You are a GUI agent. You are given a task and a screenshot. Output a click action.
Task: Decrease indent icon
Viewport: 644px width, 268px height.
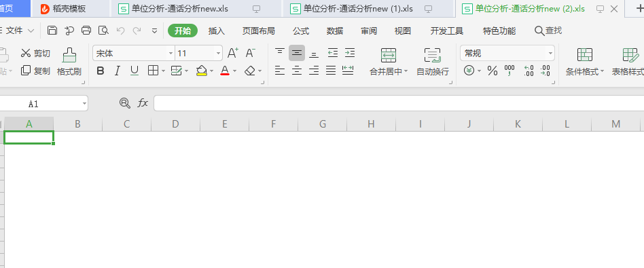coord(333,53)
